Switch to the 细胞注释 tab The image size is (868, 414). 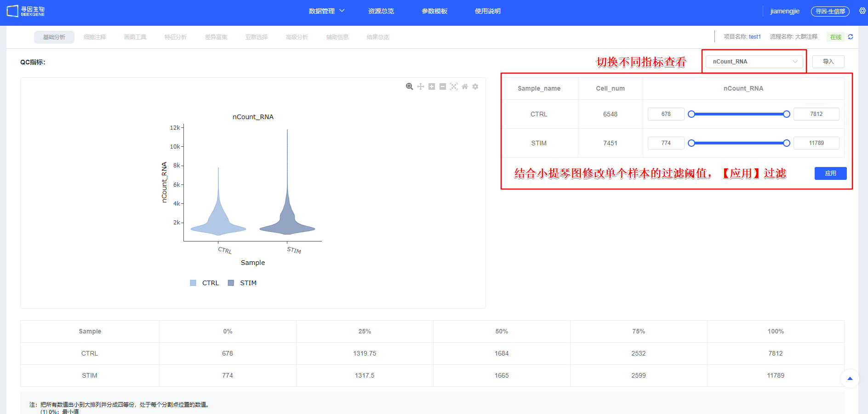(95, 37)
